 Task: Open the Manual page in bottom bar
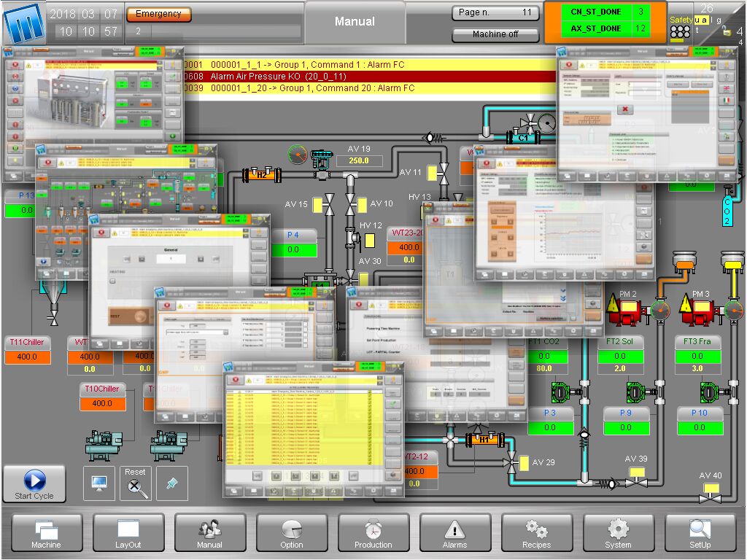pyautogui.click(x=209, y=532)
